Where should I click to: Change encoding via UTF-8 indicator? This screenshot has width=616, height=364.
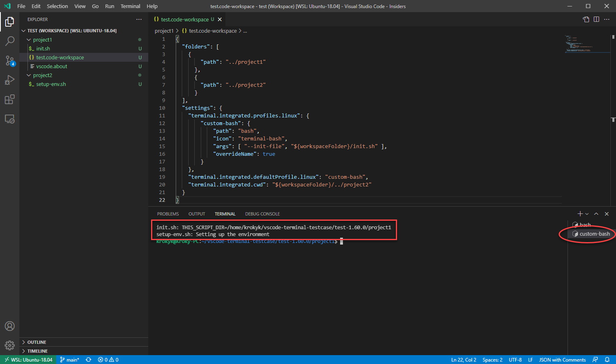coord(515,360)
